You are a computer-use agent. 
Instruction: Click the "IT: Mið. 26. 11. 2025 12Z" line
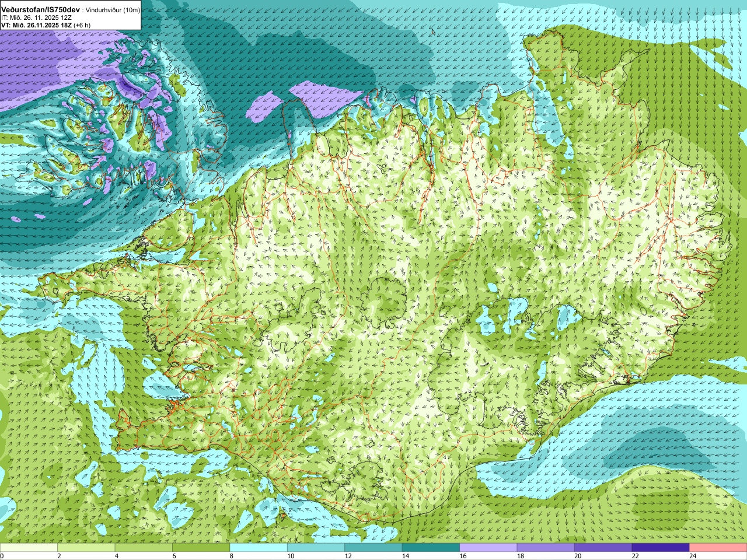click(37, 18)
